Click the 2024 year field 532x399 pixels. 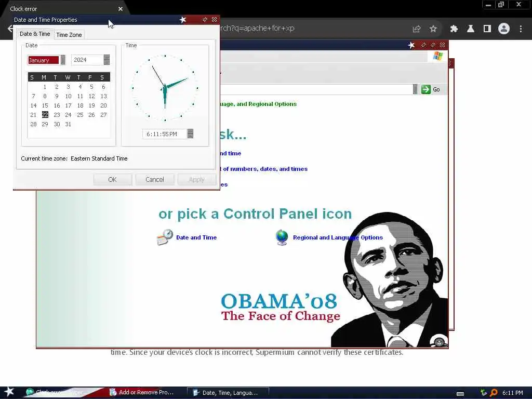(x=87, y=60)
